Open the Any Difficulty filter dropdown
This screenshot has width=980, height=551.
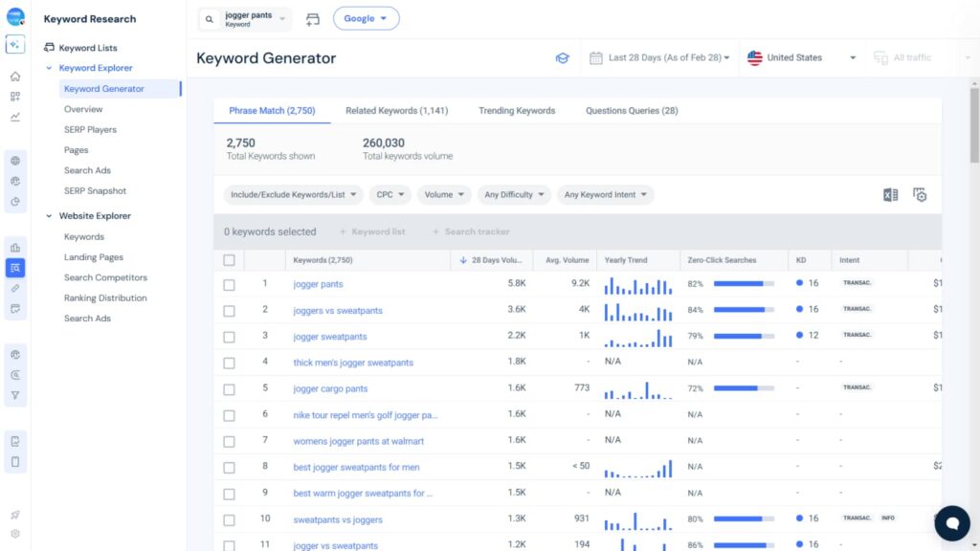pyautogui.click(x=514, y=194)
